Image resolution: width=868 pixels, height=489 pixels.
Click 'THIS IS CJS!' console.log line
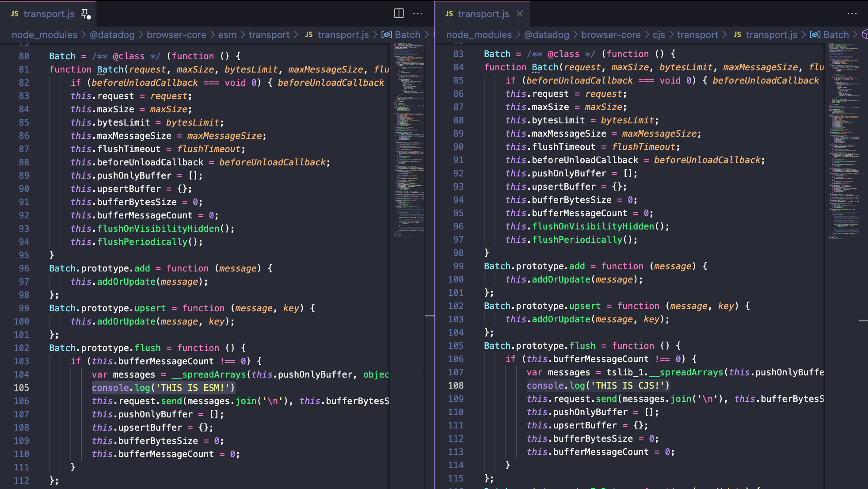[x=598, y=386]
